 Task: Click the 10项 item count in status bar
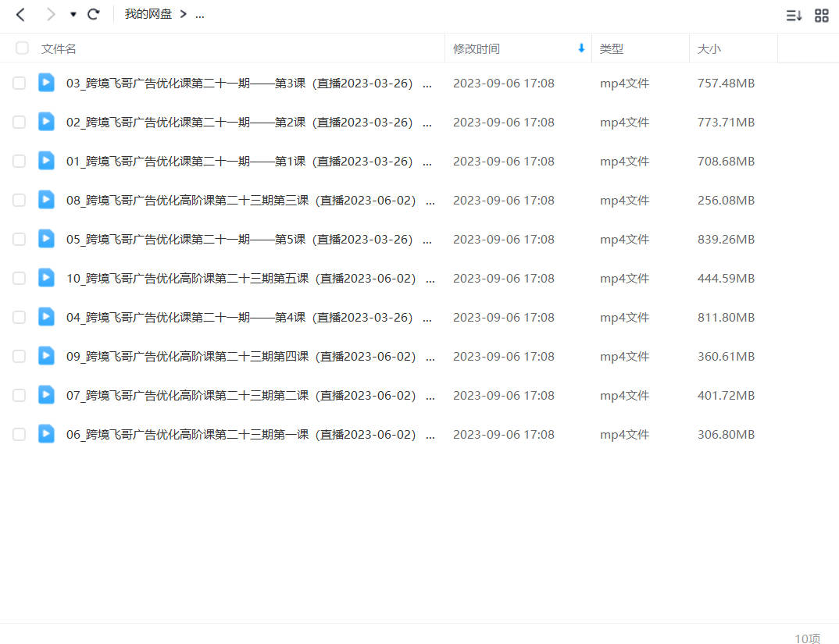[808, 638]
